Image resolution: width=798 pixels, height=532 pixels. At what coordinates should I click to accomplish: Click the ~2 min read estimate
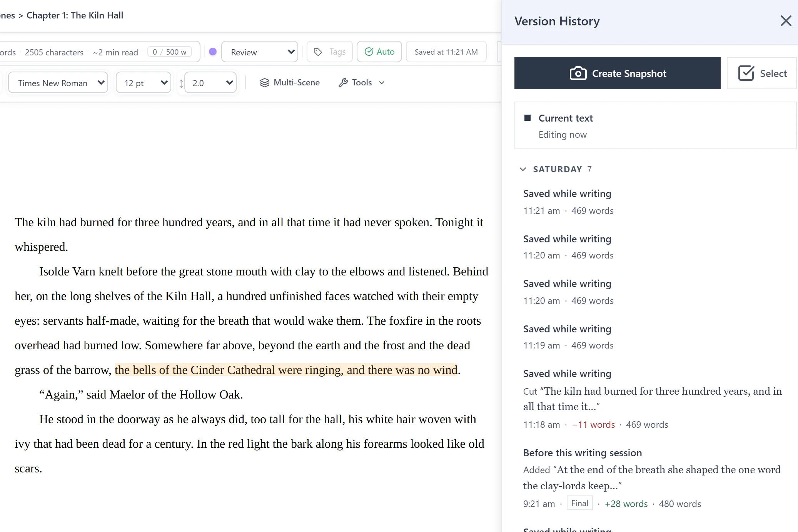tap(115, 52)
